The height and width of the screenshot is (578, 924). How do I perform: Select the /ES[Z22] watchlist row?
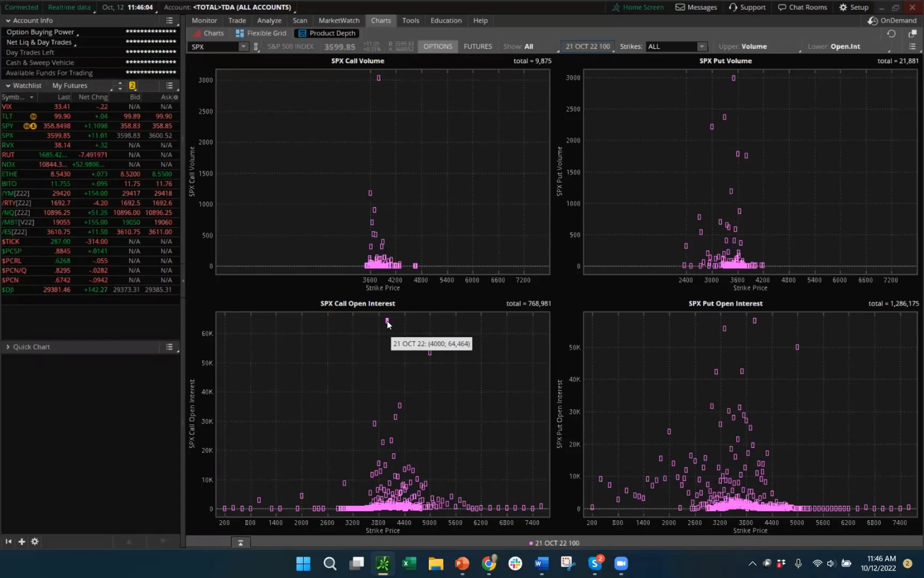(x=90, y=232)
